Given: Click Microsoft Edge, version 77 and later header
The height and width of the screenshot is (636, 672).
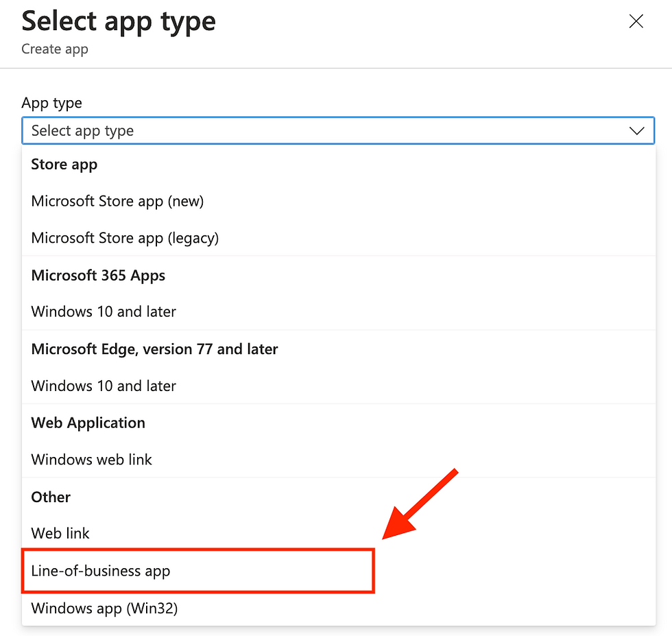Looking at the screenshot, I should click(x=155, y=349).
